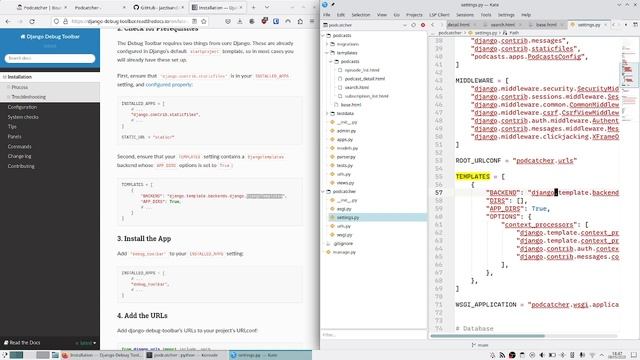The width and height of the screenshot is (640, 360).
Task: Click the editor horizontal scrollbar in Kate
Action: pyautogui.click(x=487, y=336)
